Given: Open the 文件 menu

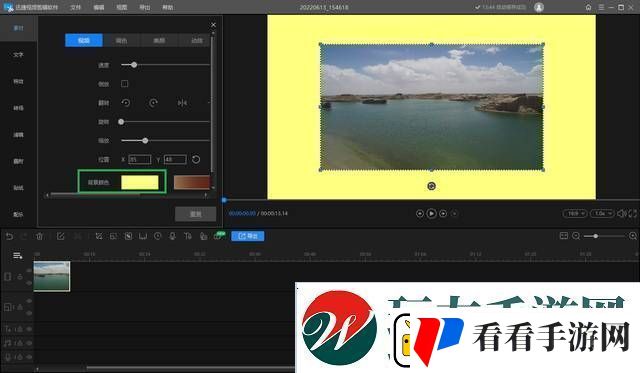Looking at the screenshot, I should click(x=76, y=7).
